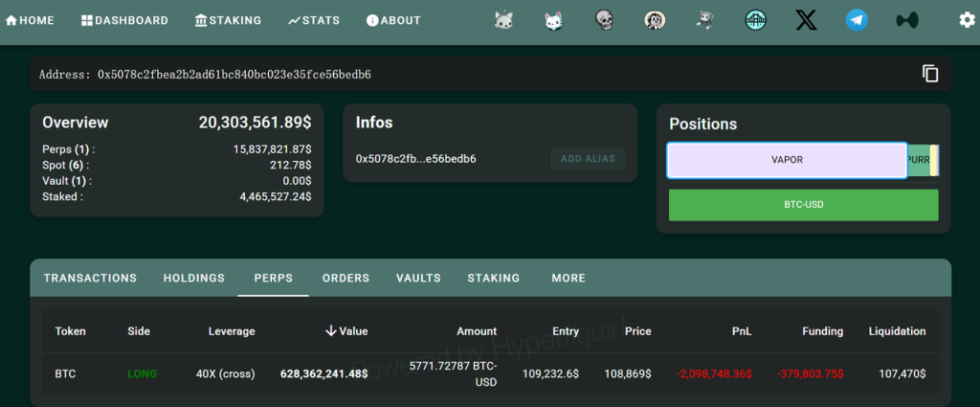Copy the wallet address with the copy icon
The image size is (980, 407).
(x=930, y=74)
